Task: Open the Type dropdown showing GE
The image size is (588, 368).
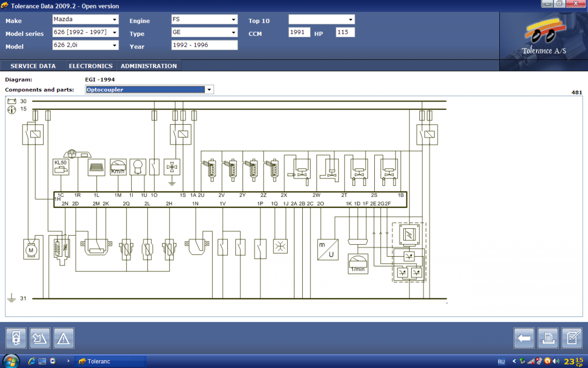Action: pos(204,32)
